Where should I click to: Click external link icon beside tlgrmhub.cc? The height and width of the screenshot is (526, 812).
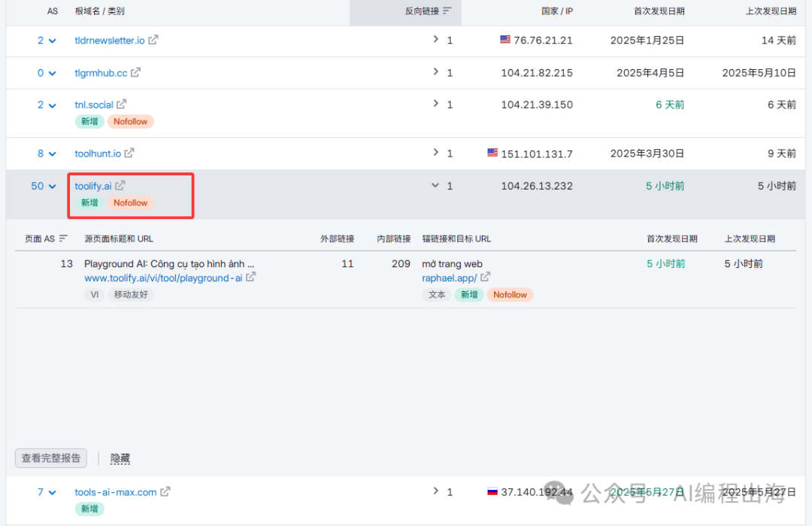[135, 72]
